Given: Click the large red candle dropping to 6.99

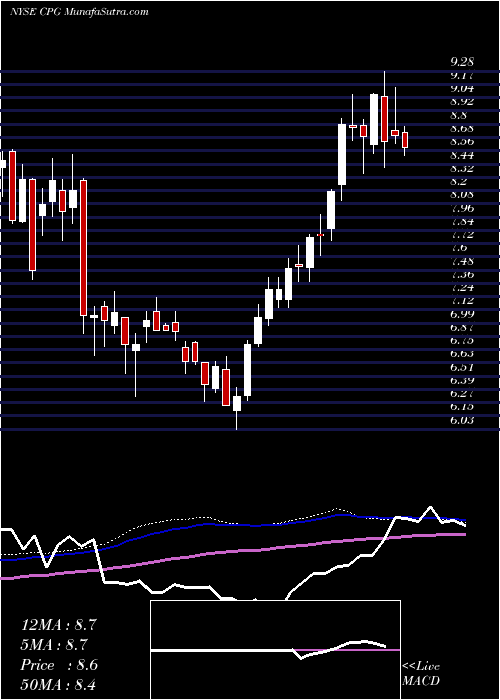Looking at the screenshot, I should 83,248.
